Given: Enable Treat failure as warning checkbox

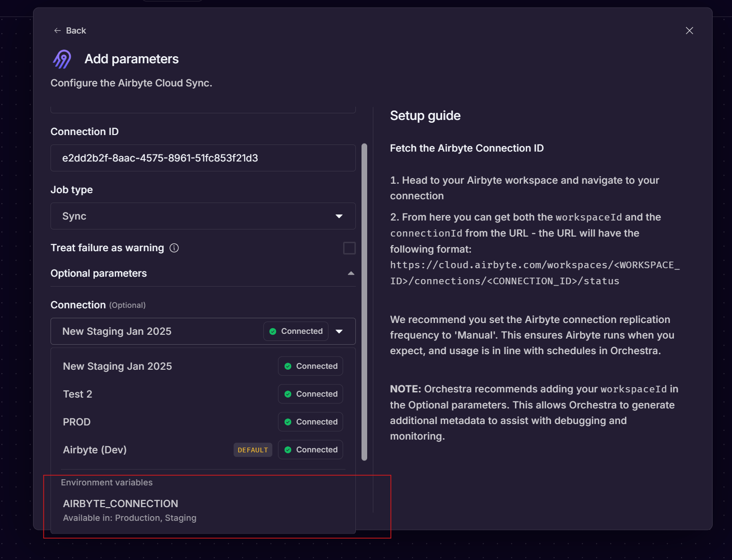Looking at the screenshot, I should [x=349, y=248].
